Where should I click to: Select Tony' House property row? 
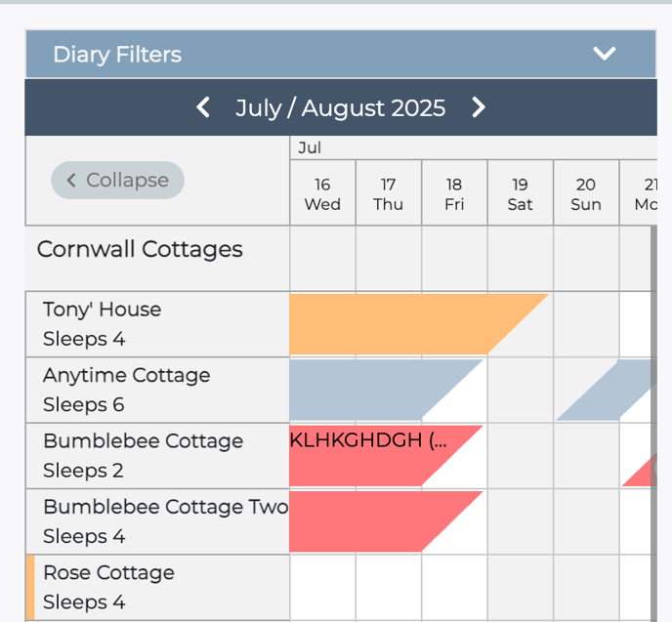click(102, 323)
